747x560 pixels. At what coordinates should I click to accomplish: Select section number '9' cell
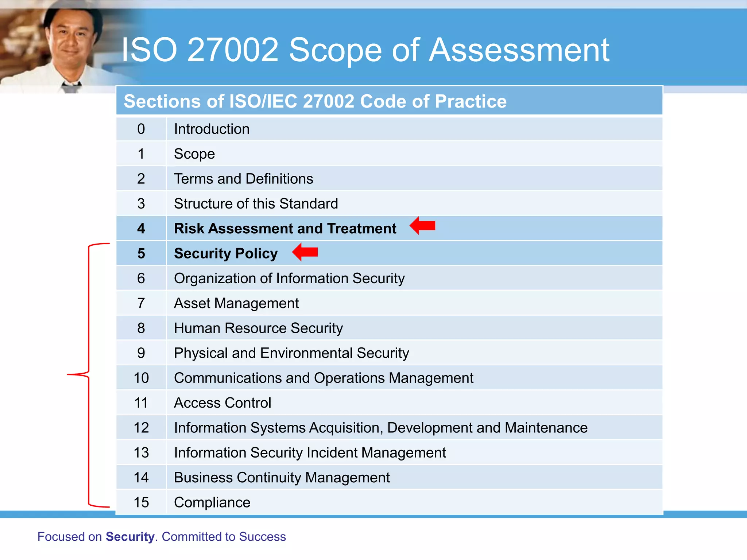tap(141, 353)
